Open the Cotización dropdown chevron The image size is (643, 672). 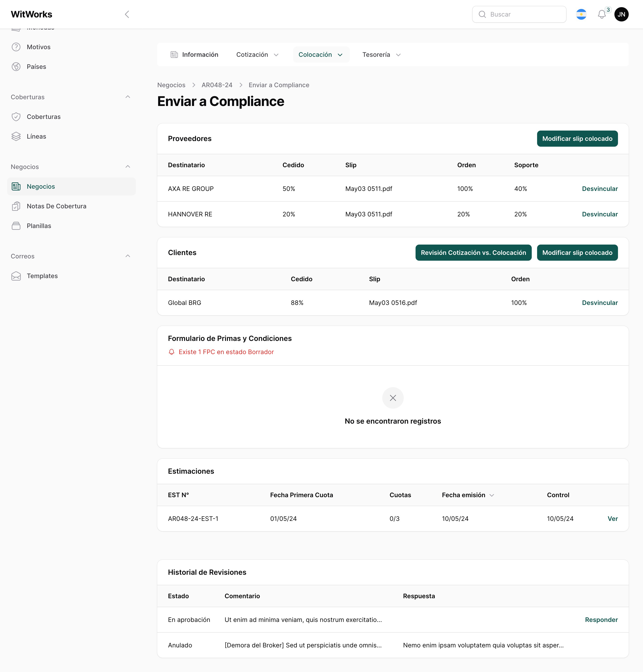[276, 55]
